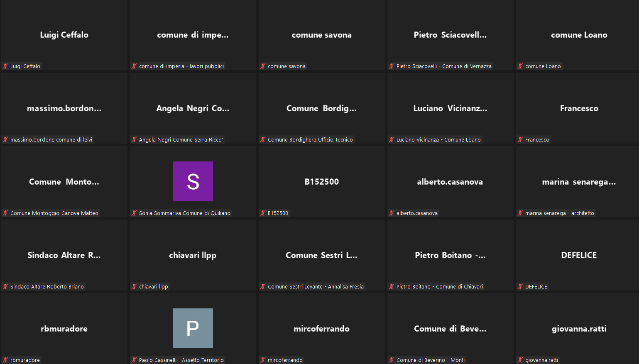Click muted mic icon for Pietro Boitano - Comune di Chiavari
Viewport: 639px width, 364px height.
tap(392, 286)
